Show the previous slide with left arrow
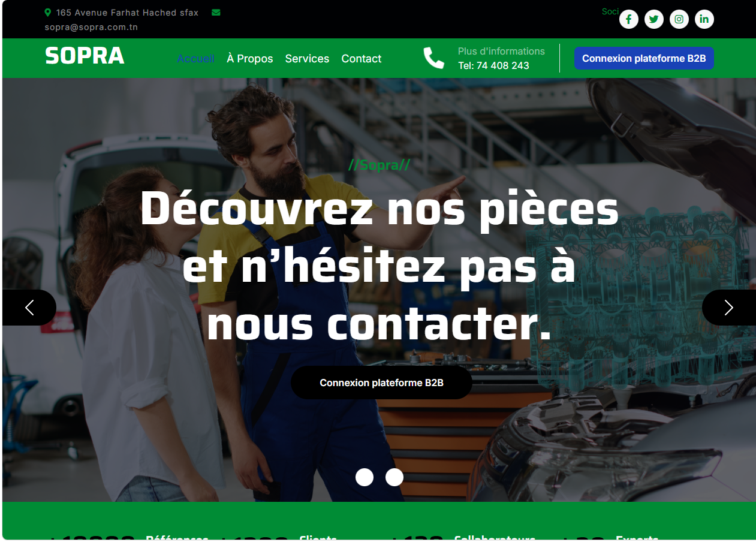Viewport: 756px width, 542px height. tap(29, 308)
